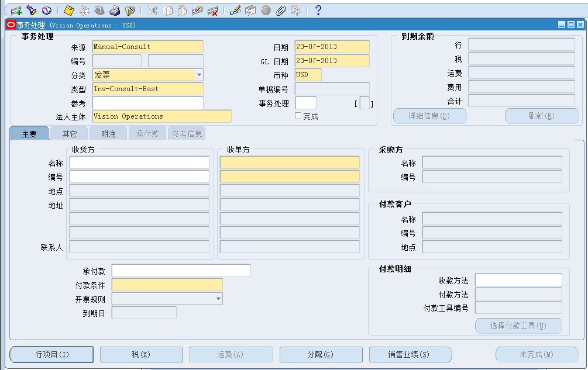The image size is (588, 370).
Task: Click the Paste clipboard icon
Action: (x=182, y=11)
